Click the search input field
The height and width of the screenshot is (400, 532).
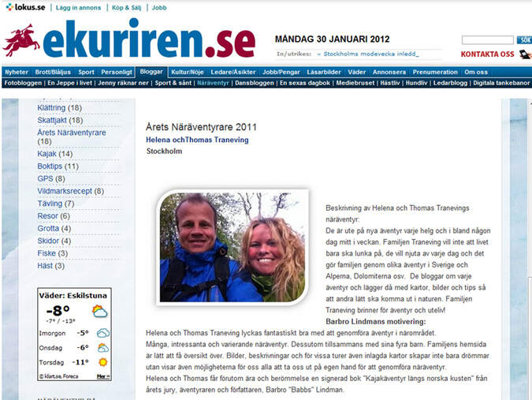(x=488, y=40)
